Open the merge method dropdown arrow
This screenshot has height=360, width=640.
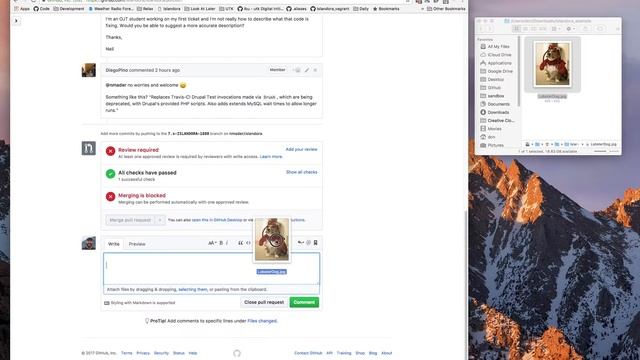pyautogui.click(x=160, y=220)
